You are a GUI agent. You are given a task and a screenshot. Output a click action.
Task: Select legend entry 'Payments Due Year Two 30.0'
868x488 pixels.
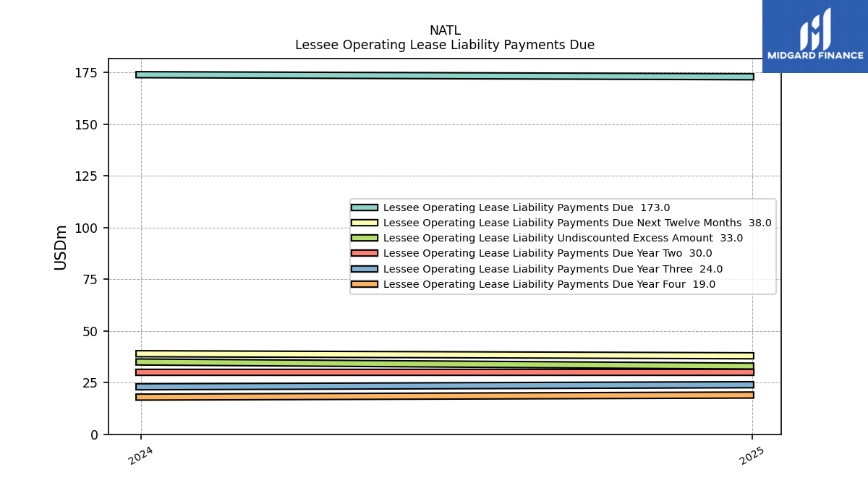point(548,253)
